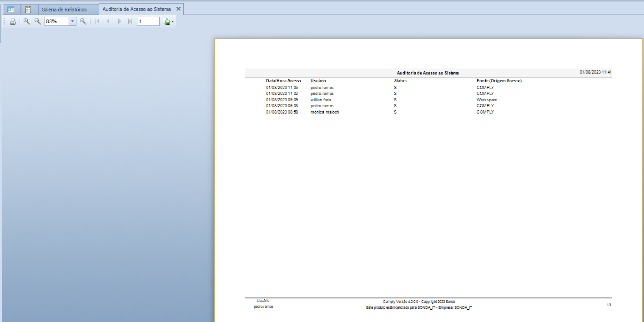Click the 01/08/2023 08:58 access entry

tap(282, 112)
